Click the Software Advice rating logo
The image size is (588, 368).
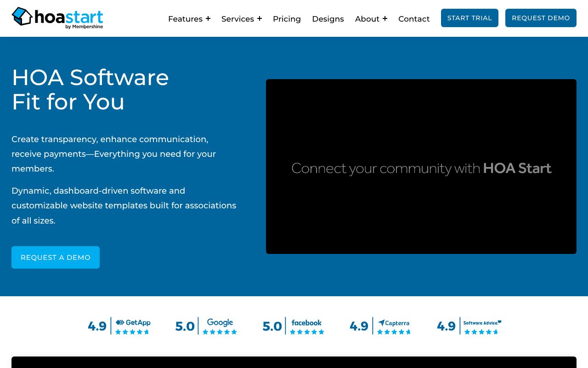click(482, 322)
